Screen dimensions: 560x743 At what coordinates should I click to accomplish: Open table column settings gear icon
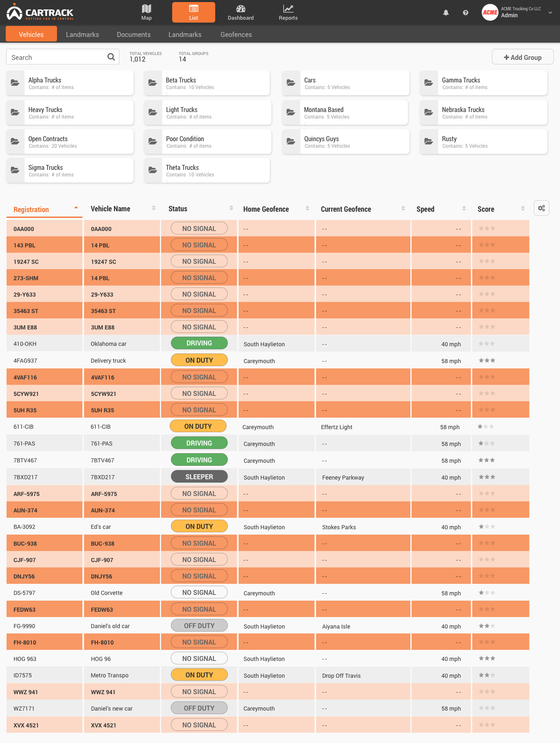(x=542, y=208)
